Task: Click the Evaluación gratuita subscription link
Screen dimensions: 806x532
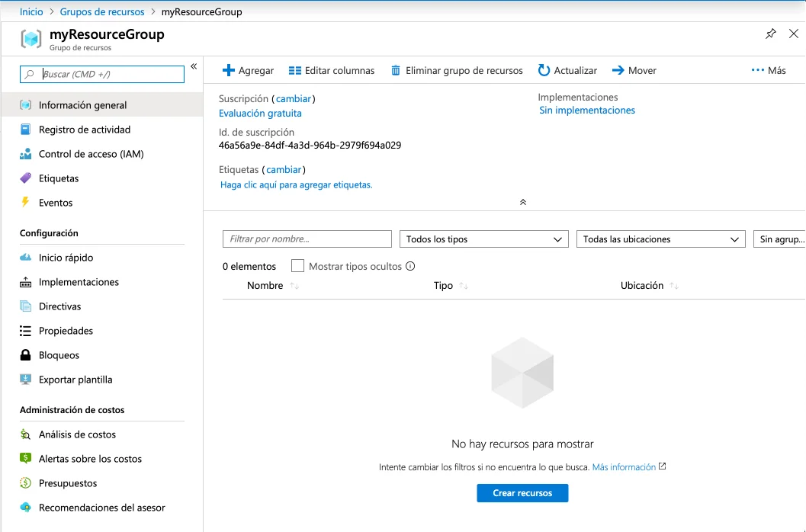Action: point(260,113)
